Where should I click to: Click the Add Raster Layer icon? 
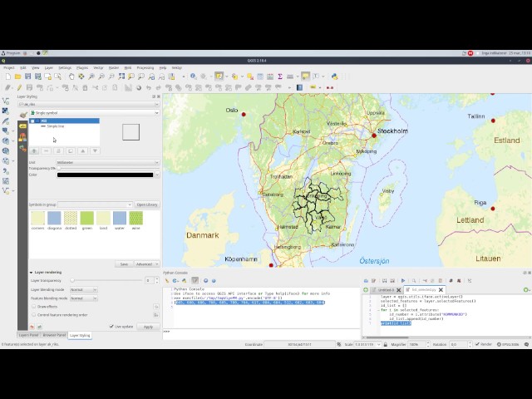[6, 111]
